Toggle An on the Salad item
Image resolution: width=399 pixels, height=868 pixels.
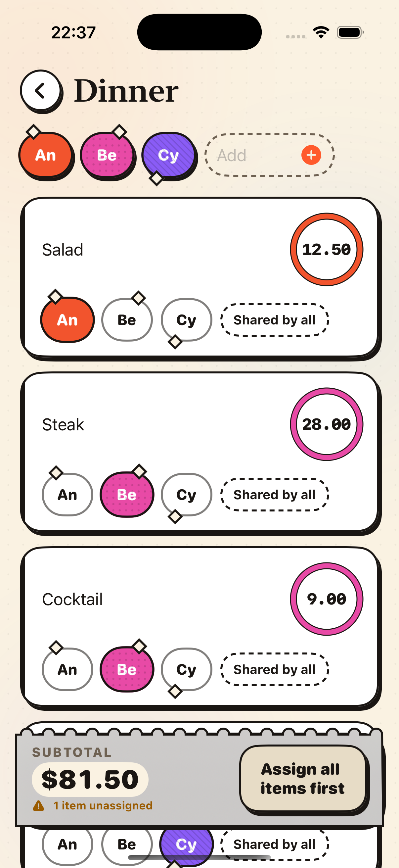67,320
